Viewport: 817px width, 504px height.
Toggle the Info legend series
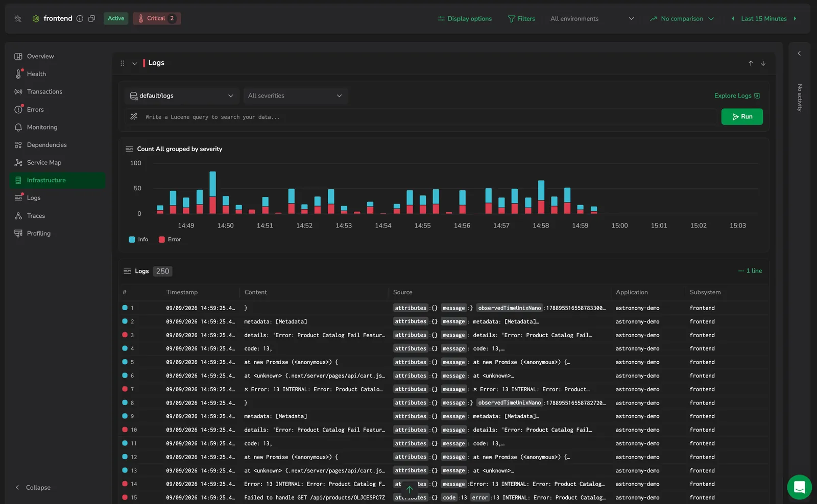[139, 239]
